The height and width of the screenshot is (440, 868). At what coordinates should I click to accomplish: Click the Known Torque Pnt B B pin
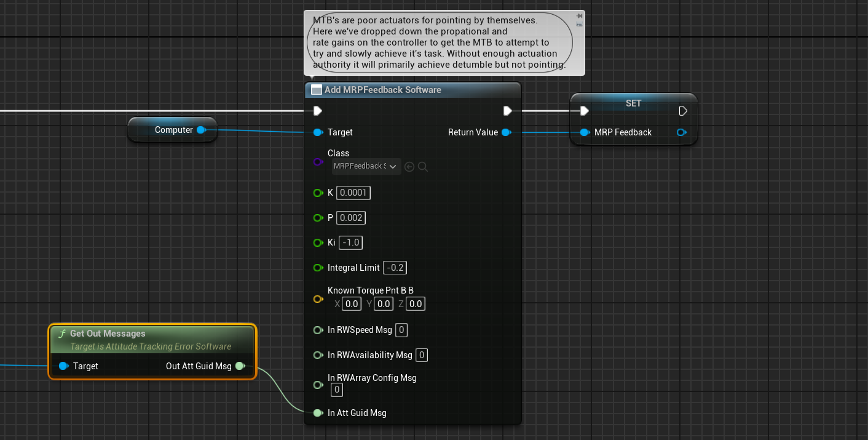click(x=318, y=299)
